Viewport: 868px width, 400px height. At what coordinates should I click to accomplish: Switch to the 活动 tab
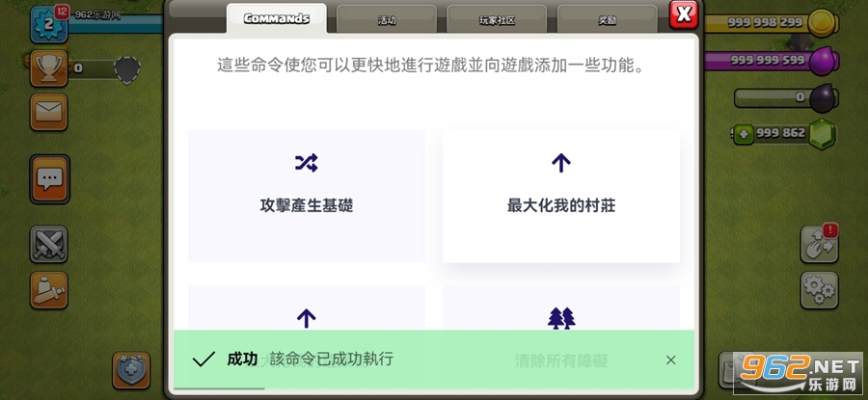click(387, 20)
